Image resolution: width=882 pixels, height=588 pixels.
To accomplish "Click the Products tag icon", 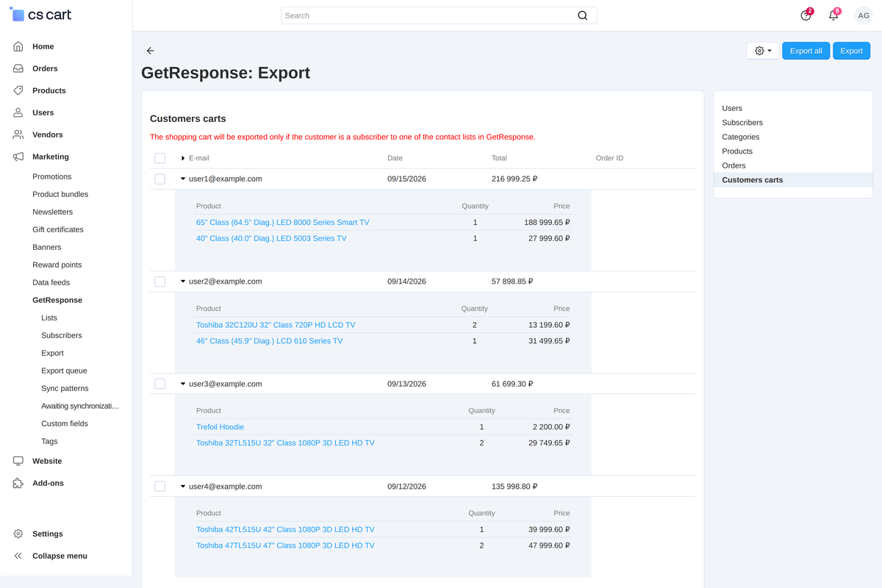I will [x=18, y=90].
